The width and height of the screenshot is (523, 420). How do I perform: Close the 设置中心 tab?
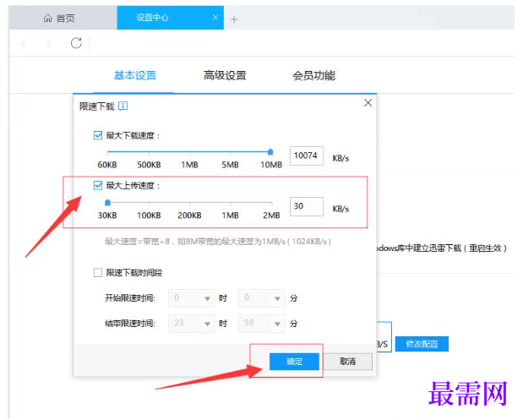[x=215, y=18]
